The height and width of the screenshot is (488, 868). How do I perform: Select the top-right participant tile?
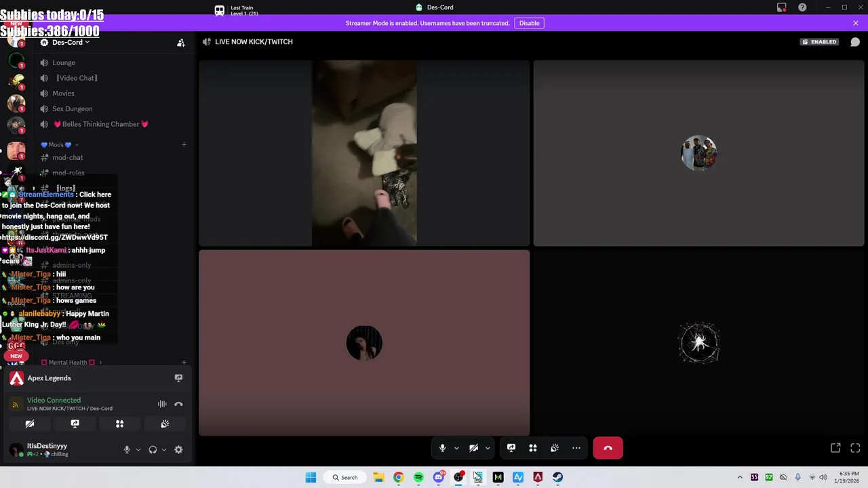(698, 153)
